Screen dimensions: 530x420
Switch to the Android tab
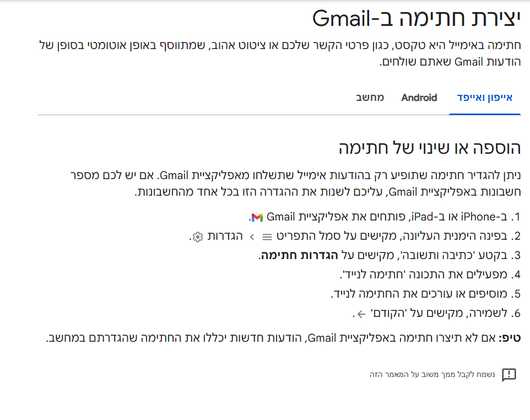click(419, 98)
